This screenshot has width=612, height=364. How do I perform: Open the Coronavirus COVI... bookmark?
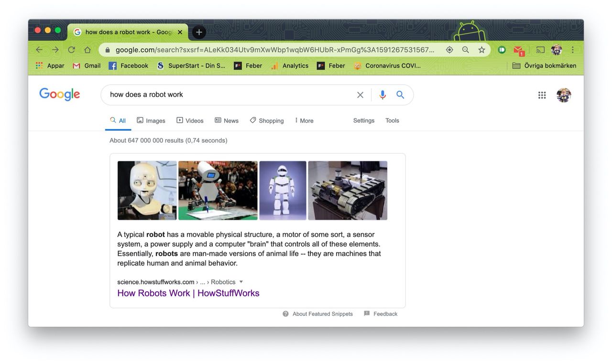(x=387, y=65)
